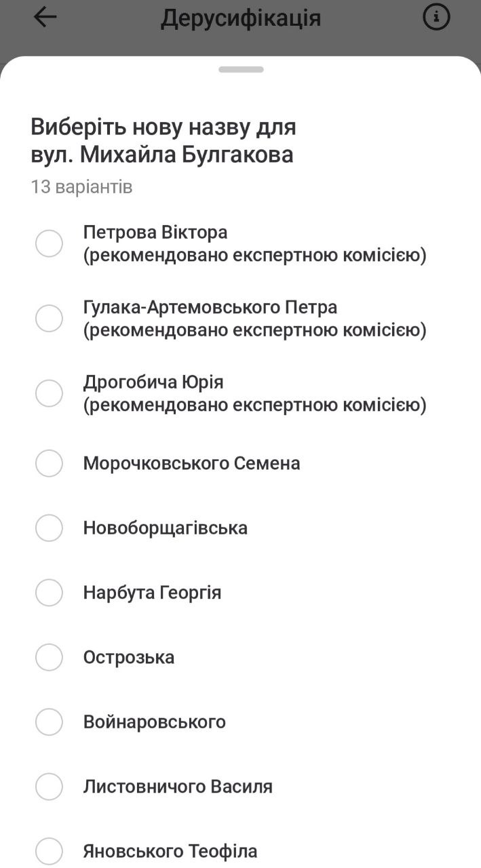481x868 pixels.
Task: Tap the Острозька street name text
Action: coord(129,657)
